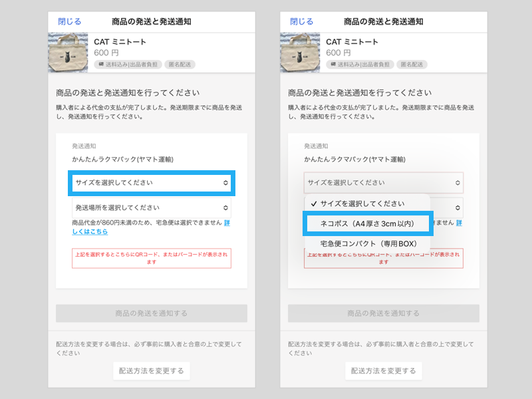Click 商品の発送と発送通知を行ってください heading in right screen
This screenshot has width=532, height=399.
(x=360, y=93)
